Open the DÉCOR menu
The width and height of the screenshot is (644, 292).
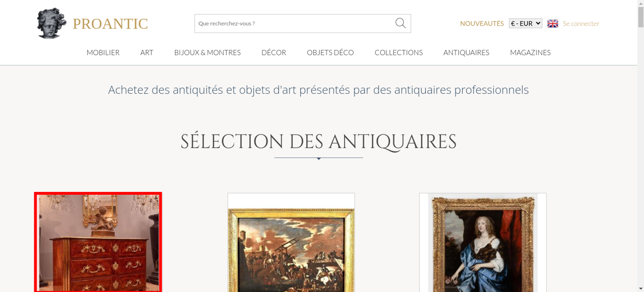[x=274, y=52]
